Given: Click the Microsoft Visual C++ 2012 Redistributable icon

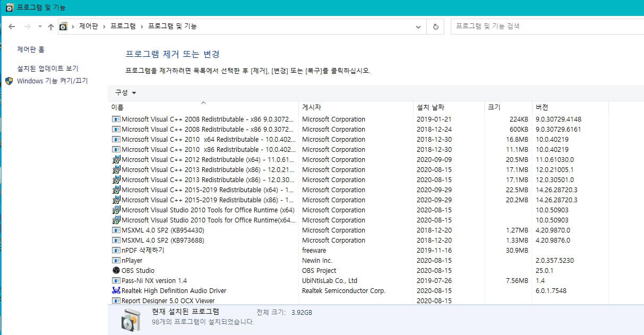Looking at the screenshot, I should [x=116, y=159].
